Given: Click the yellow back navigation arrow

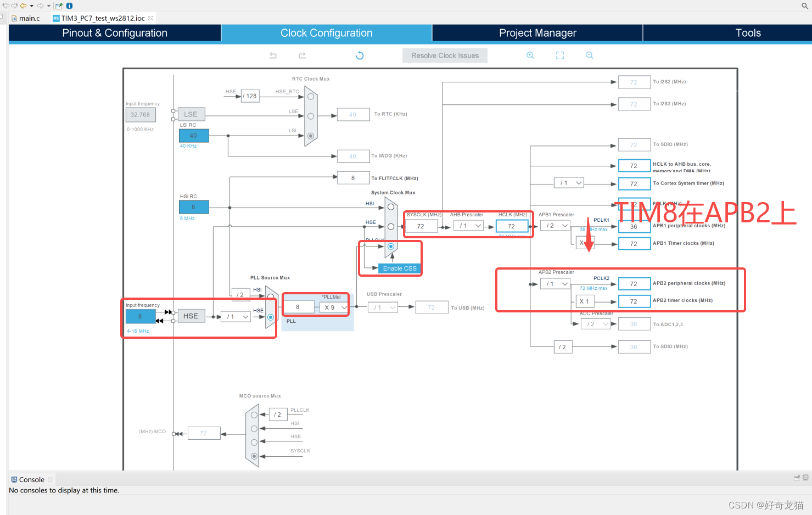Looking at the screenshot, I should click(x=24, y=5).
